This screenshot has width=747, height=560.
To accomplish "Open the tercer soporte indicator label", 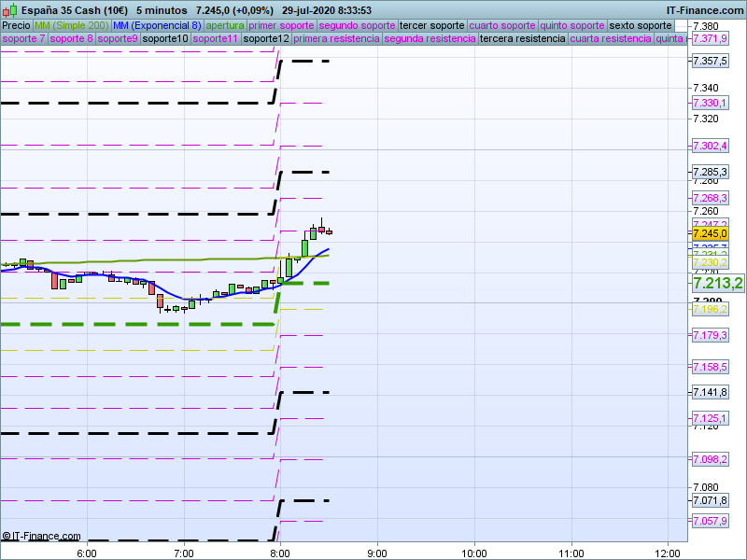I will tap(431, 25).
